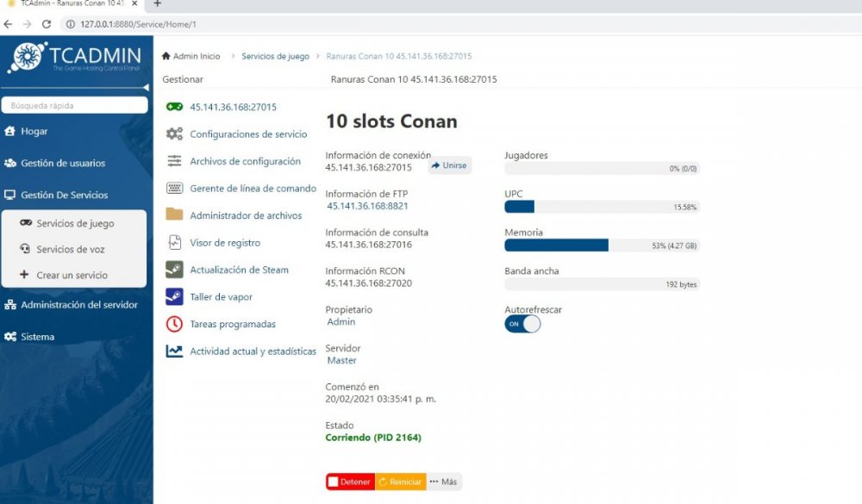Click the keyboard icon for Gerente de línea
Viewport: 862px width, 504px height.
click(x=174, y=189)
